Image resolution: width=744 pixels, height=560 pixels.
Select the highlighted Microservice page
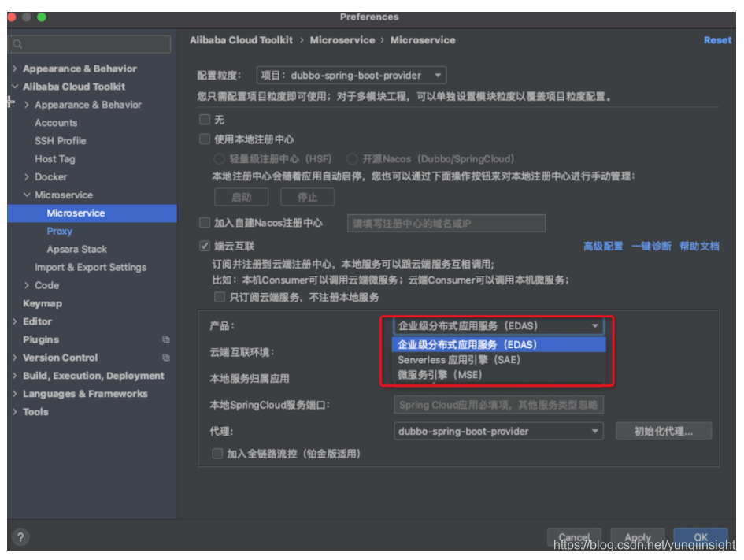point(92,213)
